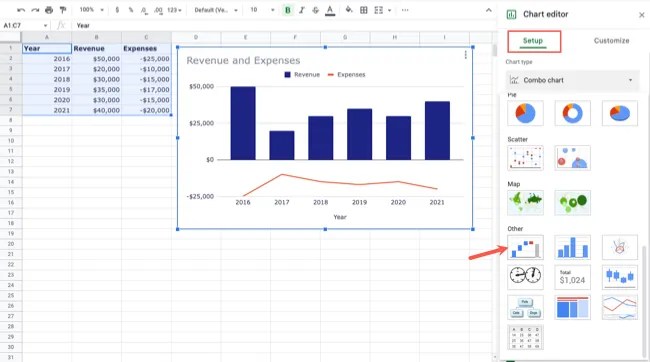
Task: Select the 3D pie chart type
Action: [x=620, y=113]
